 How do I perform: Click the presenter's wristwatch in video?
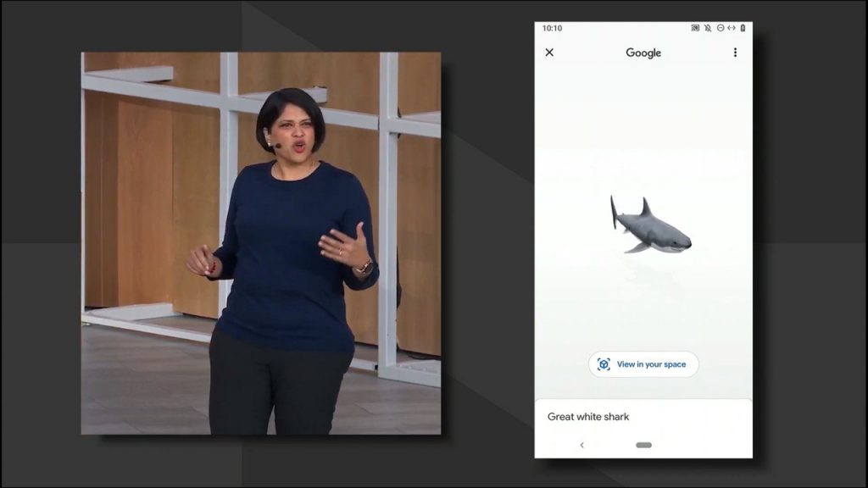[365, 267]
